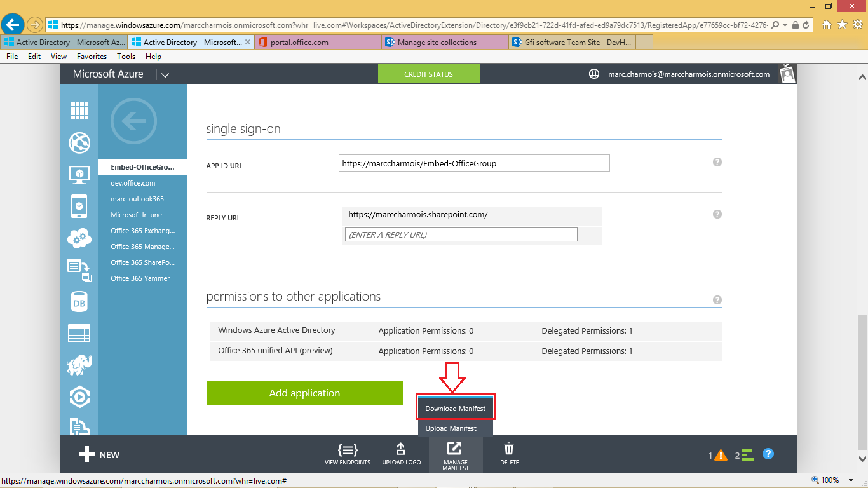
Task: Open the Tools menu
Action: pos(126,57)
